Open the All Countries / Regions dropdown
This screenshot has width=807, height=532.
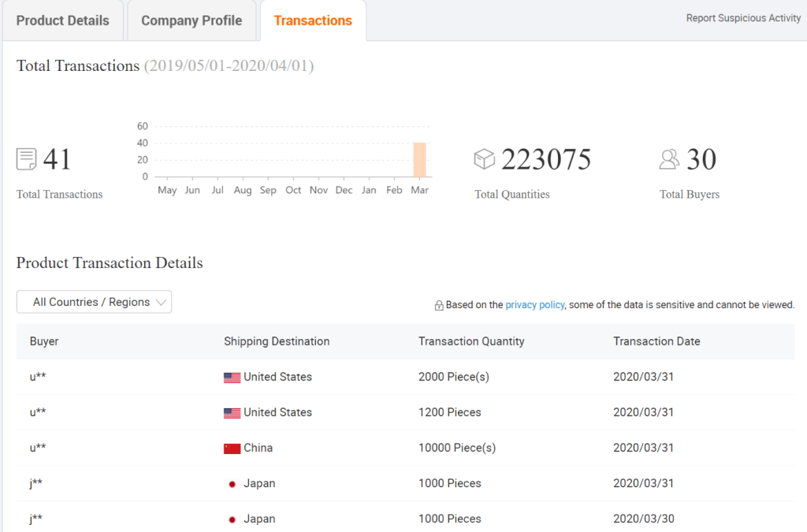click(x=94, y=302)
